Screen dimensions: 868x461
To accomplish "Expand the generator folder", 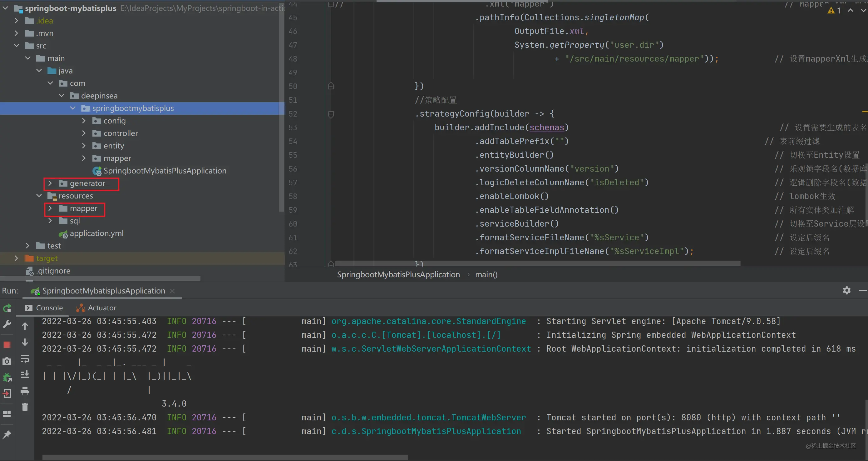I will (x=50, y=183).
